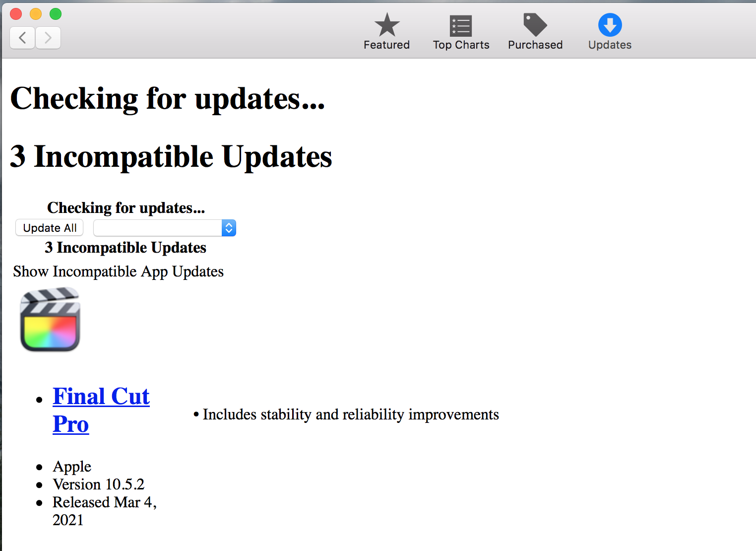
Task: Open the empty dropdown beside Update All
Action: coord(165,228)
